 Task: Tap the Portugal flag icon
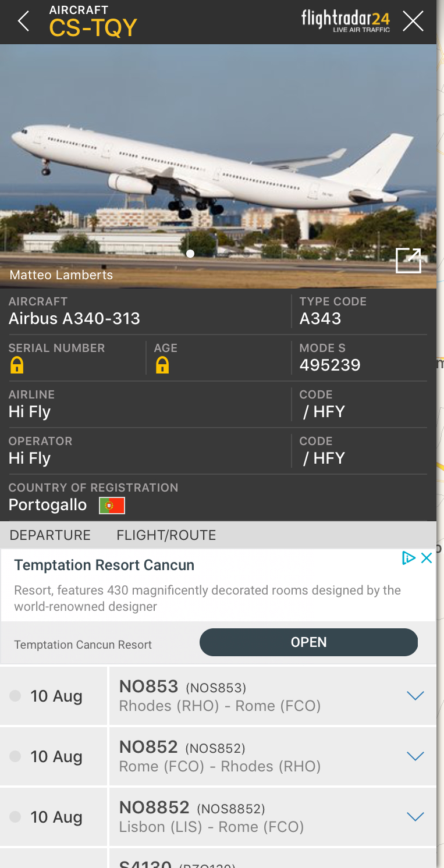pyautogui.click(x=112, y=505)
